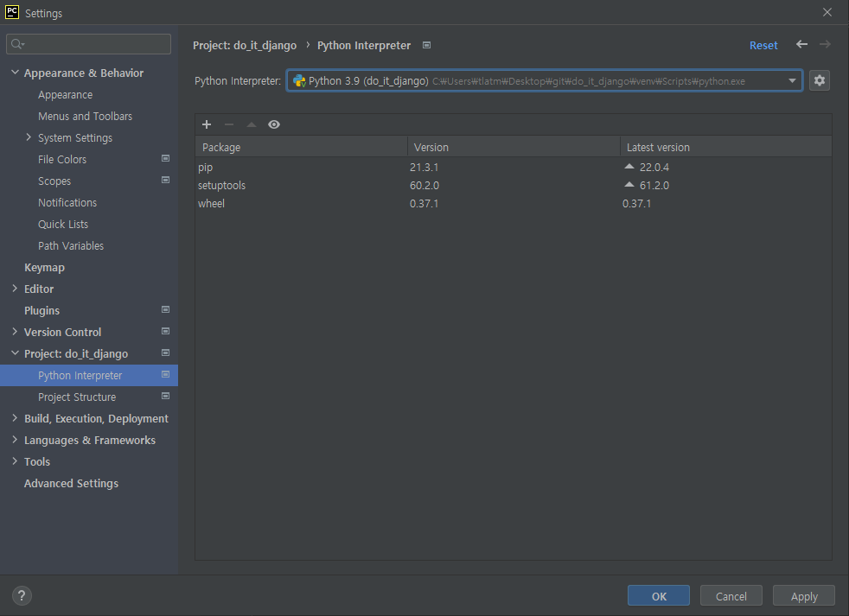Screen dimensions: 849x616
Task: Toggle show early releases eye icon
Action: pos(274,124)
